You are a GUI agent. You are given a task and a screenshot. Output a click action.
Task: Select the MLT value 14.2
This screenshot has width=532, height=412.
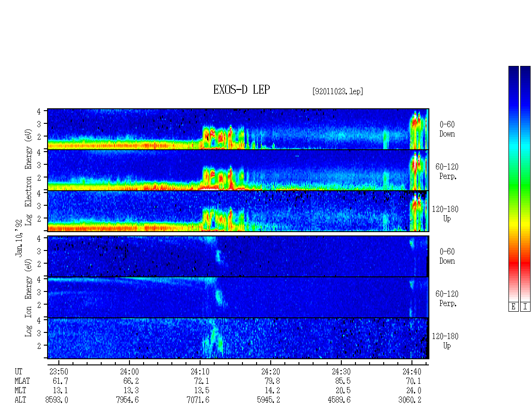272,391
